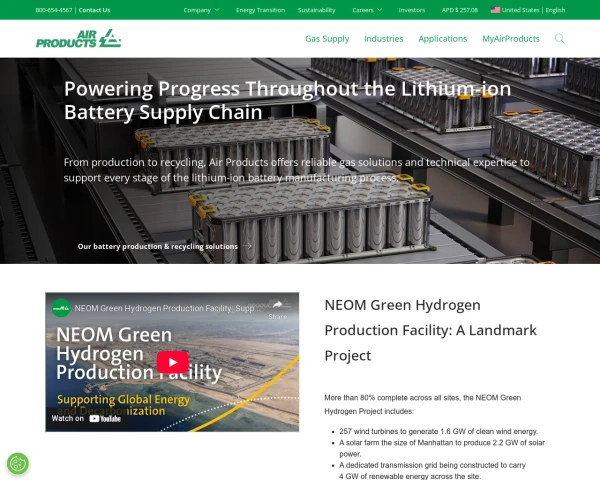Click arrow after battery production solutions link
This screenshot has height=480, width=600.
click(247, 246)
